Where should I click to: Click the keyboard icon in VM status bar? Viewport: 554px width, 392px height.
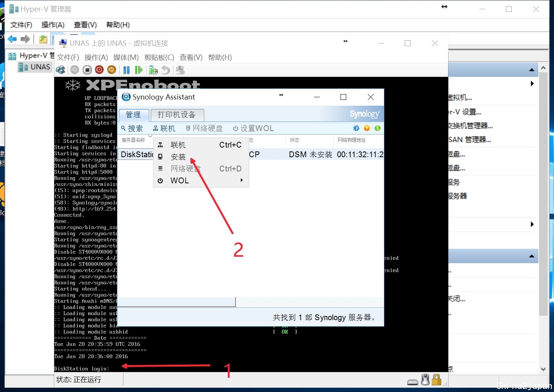click(413, 382)
